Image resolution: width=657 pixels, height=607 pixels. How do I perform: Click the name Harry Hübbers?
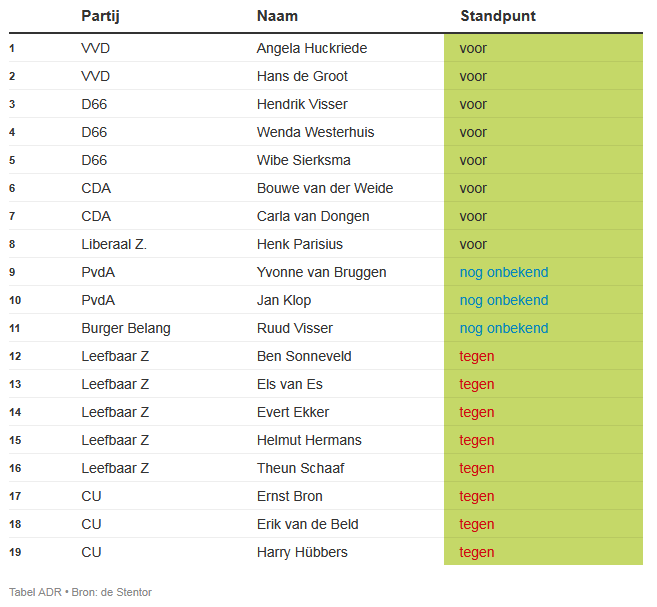(x=302, y=552)
